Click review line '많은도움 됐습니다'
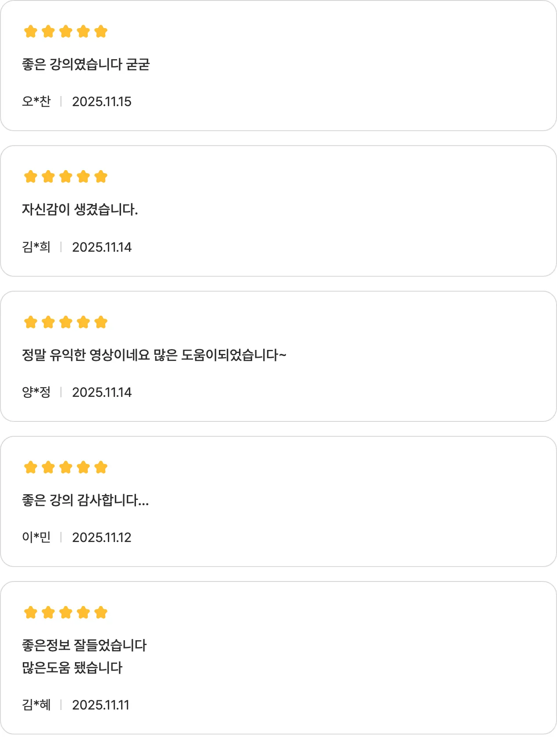The image size is (557, 756). [x=72, y=668]
